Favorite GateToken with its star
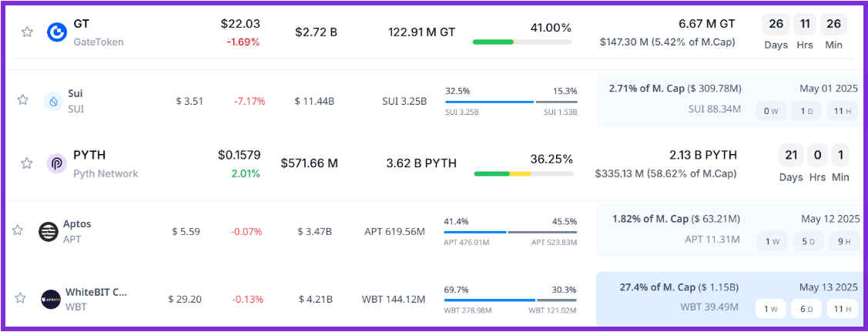868x332 pixels. tap(27, 32)
